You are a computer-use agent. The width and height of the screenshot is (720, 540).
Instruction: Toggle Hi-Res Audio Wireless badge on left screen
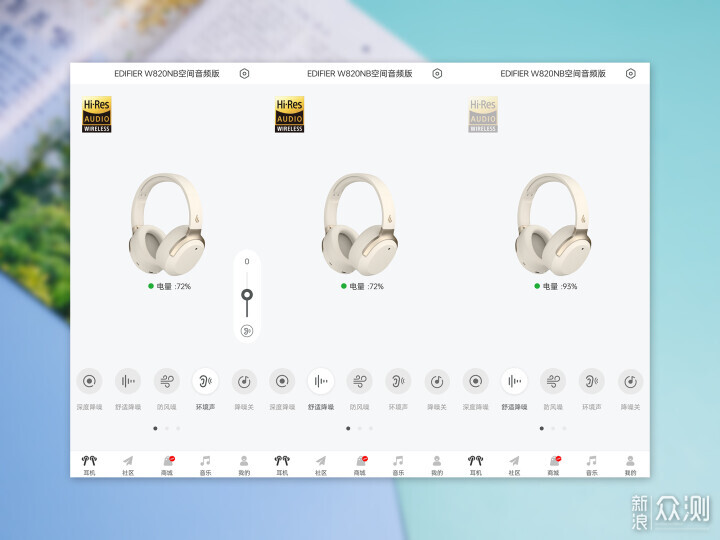click(97, 115)
